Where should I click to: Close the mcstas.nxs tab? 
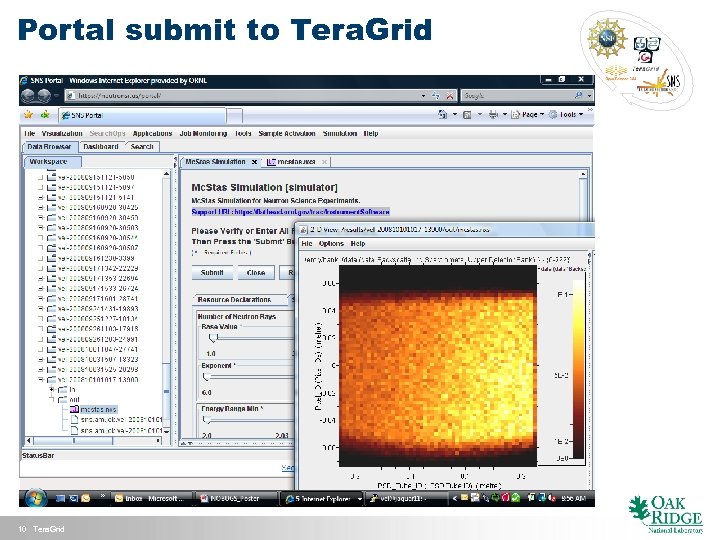coord(324,162)
